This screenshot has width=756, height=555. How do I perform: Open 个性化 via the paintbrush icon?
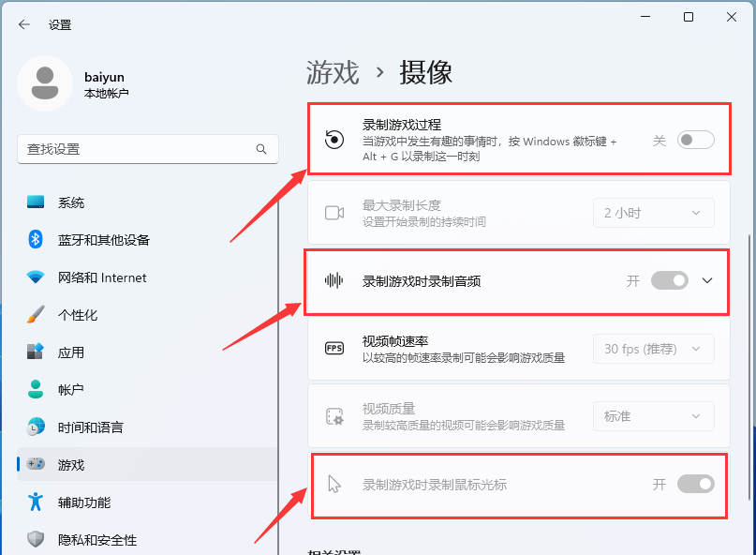tap(36, 315)
